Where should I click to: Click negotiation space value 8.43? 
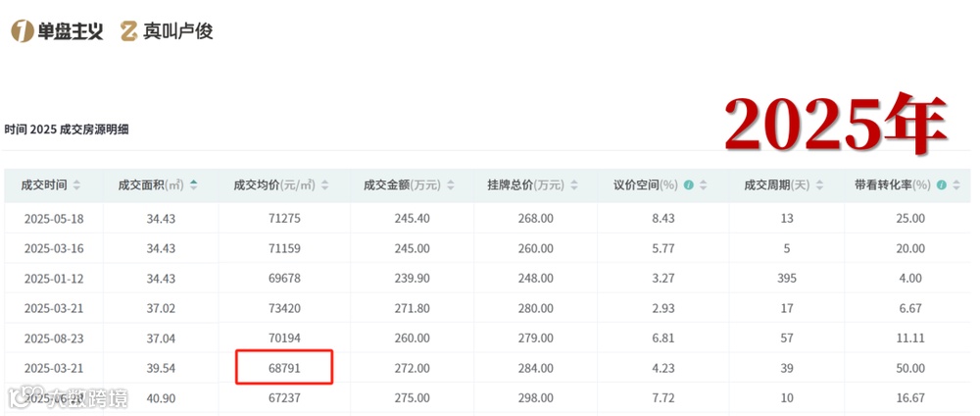[x=663, y=219]
